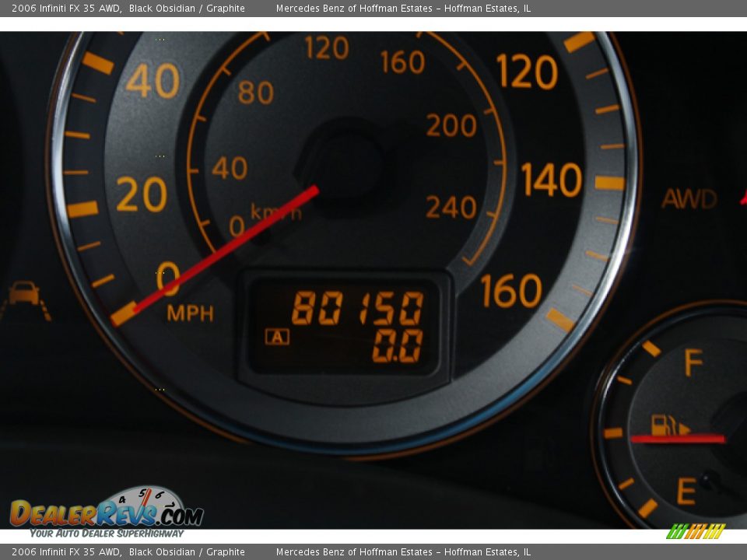Click the trip A indicator box
Viewport: 747px width, 560px height.
tap(277, 337)
